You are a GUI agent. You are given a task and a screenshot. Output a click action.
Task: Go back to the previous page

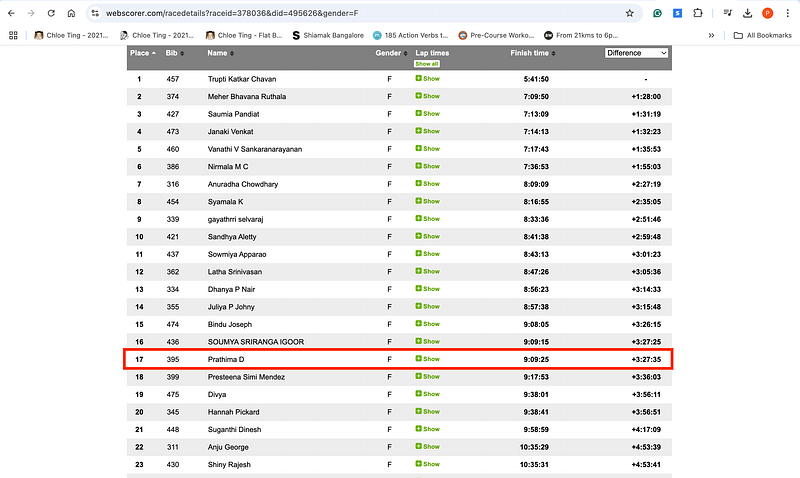(x=11, y=13)
